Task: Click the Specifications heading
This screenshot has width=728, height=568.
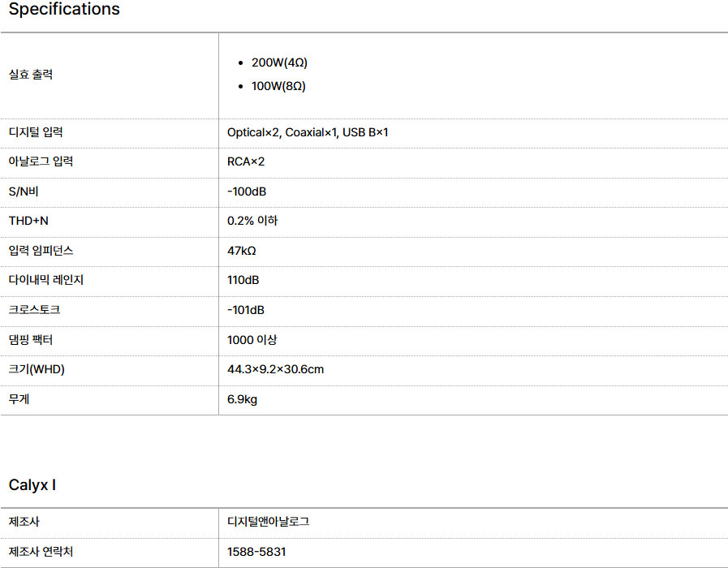Action: click(x=64, y=10)
